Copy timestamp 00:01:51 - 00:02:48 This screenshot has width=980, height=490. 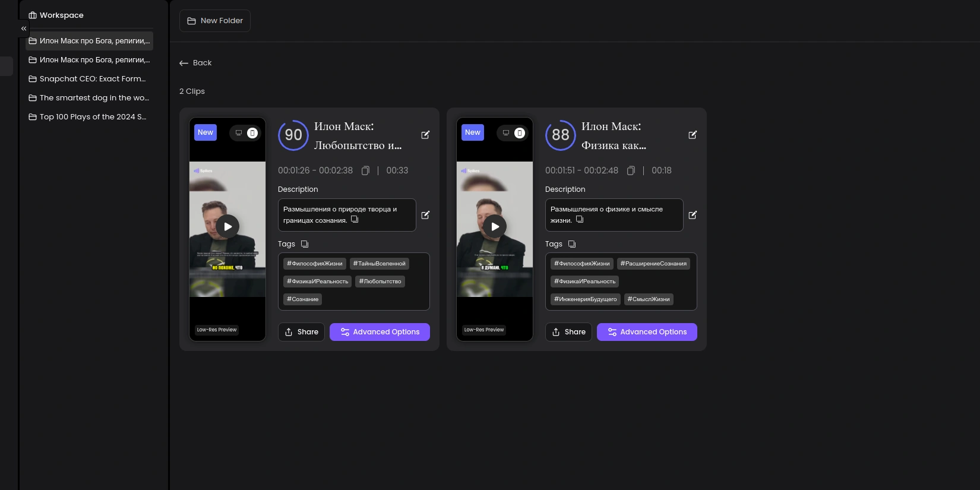pos(631,171)
